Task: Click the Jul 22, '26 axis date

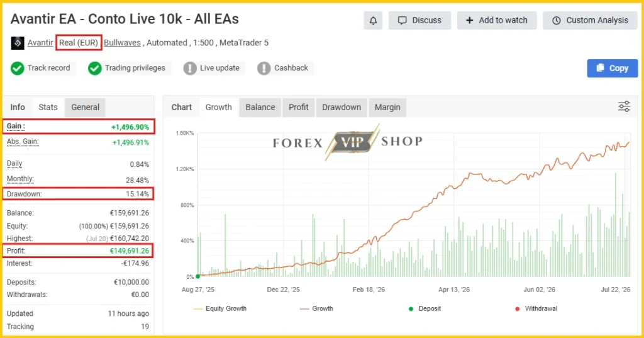Action: [615, 290]
